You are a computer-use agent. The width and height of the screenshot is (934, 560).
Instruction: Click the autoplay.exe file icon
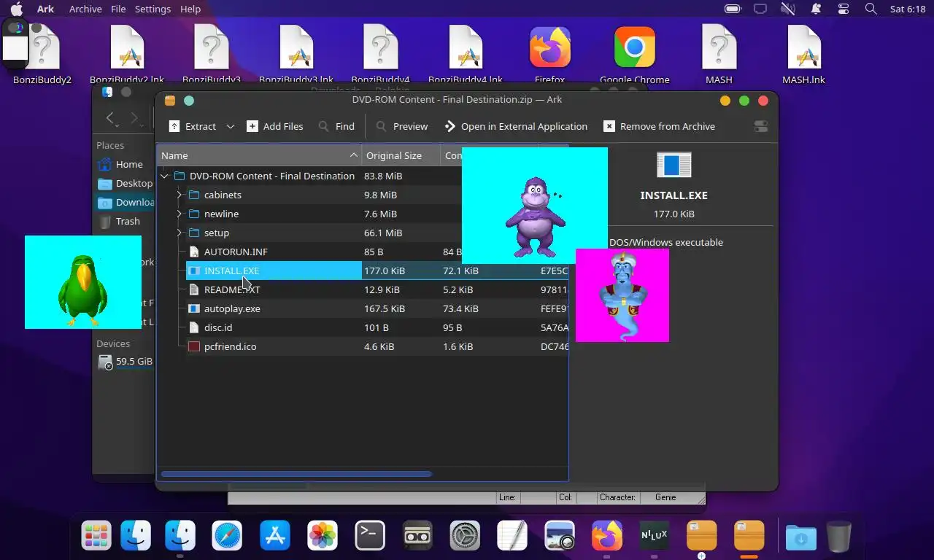tap(194, 308)
